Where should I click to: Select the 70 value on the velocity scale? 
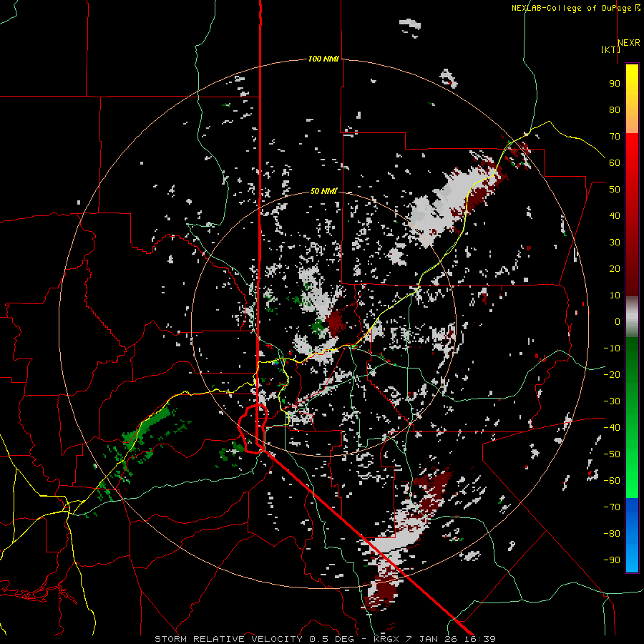[615, 137]
